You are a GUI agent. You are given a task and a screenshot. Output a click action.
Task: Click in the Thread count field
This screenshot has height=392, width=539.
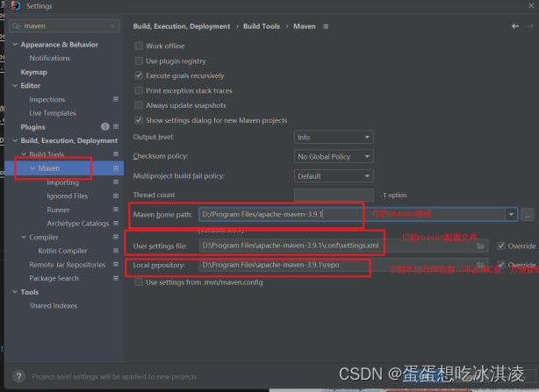(334, 195)
